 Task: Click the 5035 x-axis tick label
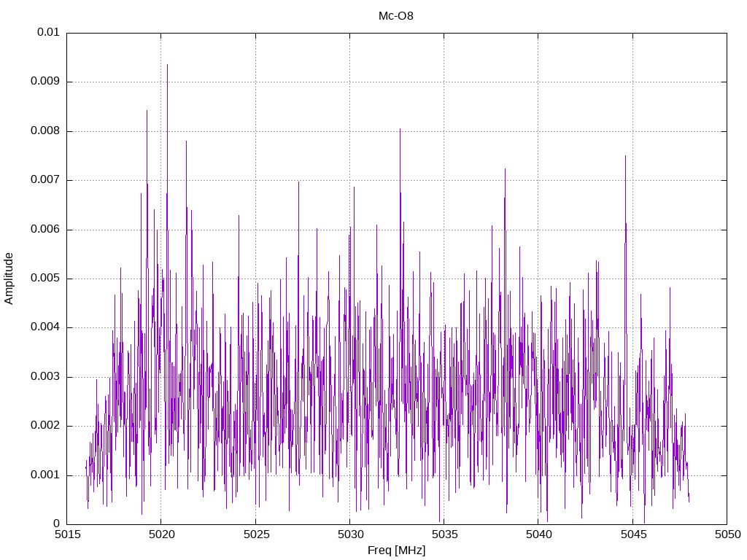[444, 534]
